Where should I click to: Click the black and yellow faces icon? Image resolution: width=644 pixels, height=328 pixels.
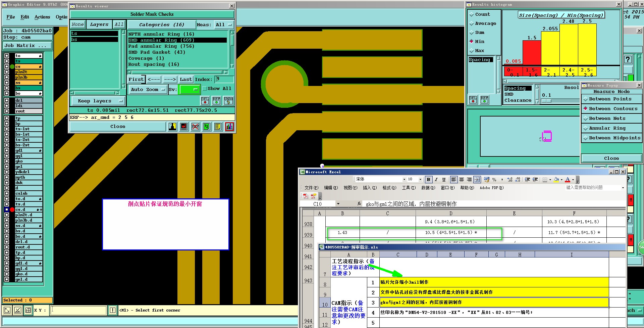click(x=172, y=127)
